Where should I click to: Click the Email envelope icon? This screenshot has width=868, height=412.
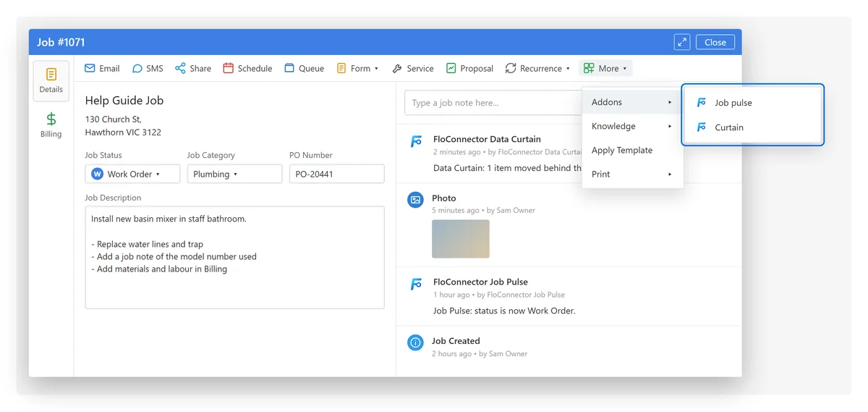coord(90,68)
